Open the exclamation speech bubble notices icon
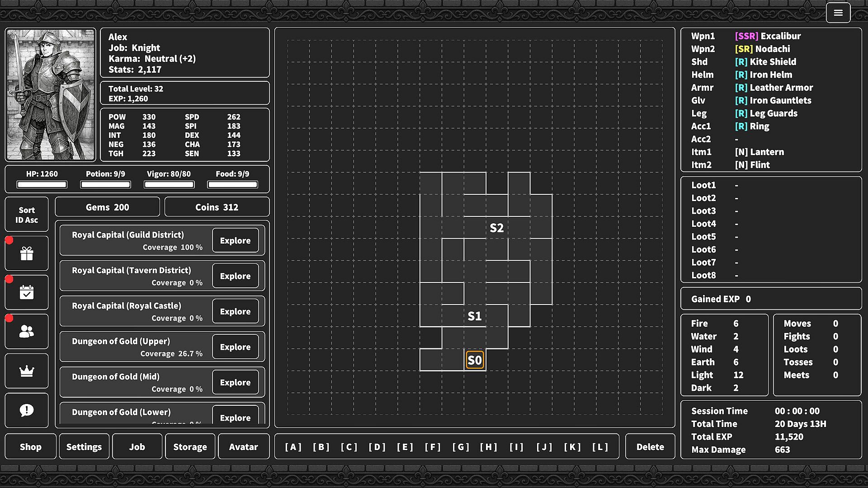Image resolution: width=868 pixels, height=488 pixels. tap(27, 410)
